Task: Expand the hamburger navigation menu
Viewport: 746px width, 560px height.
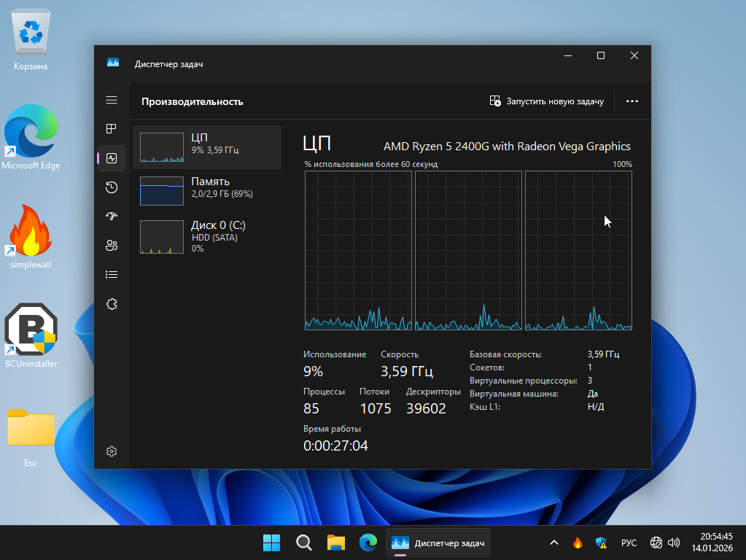Action: coord(112,100)
